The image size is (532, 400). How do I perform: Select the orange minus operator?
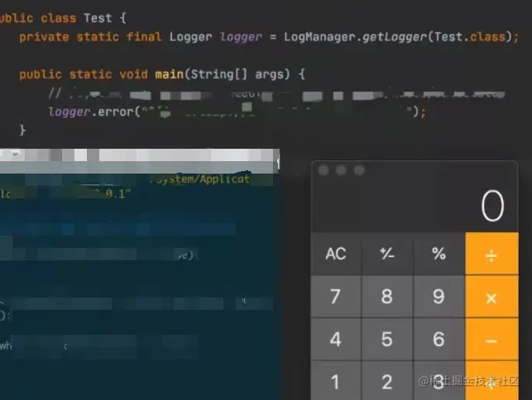491,340
